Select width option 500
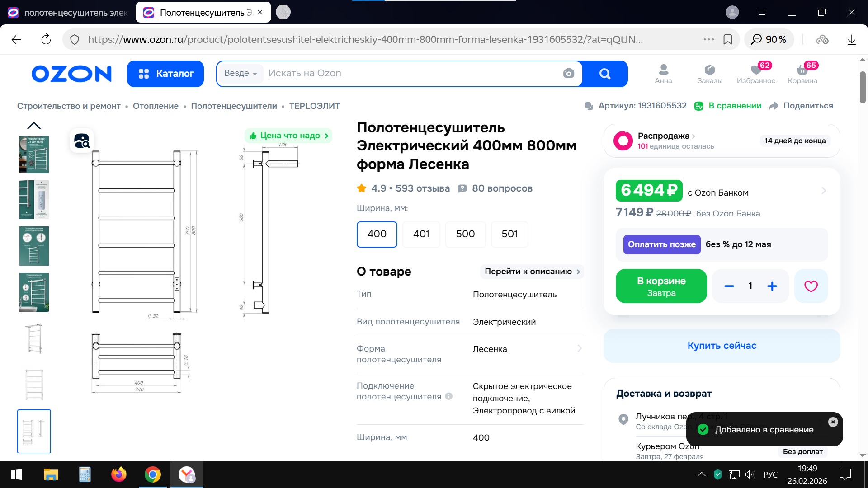Screen dimensions: 868x488 465,234
